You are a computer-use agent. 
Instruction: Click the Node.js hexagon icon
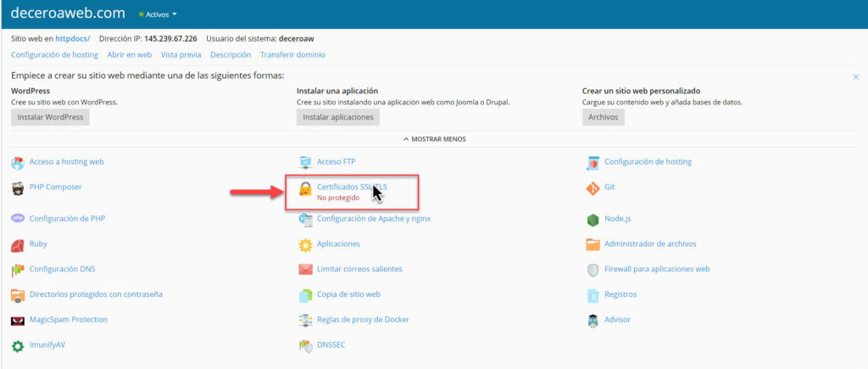[593, 220]
